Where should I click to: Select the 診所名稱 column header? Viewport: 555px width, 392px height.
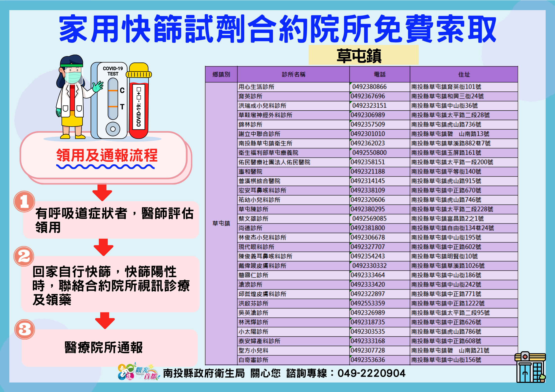[293, 74]
